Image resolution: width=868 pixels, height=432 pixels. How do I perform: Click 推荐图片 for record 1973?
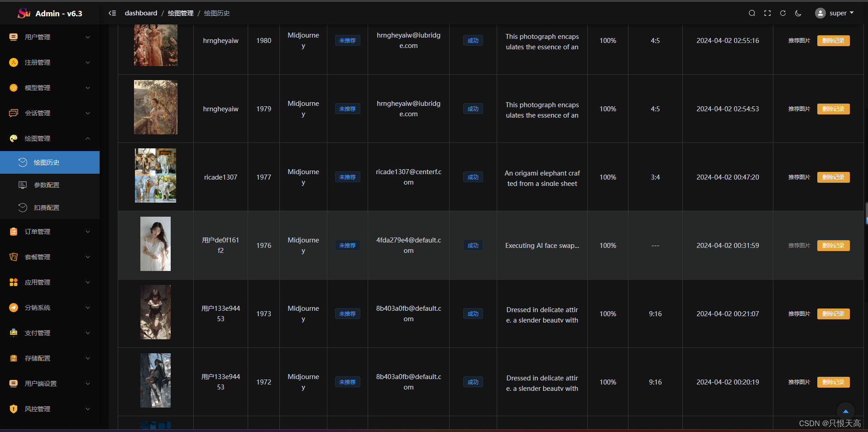(x=799, y=314)
